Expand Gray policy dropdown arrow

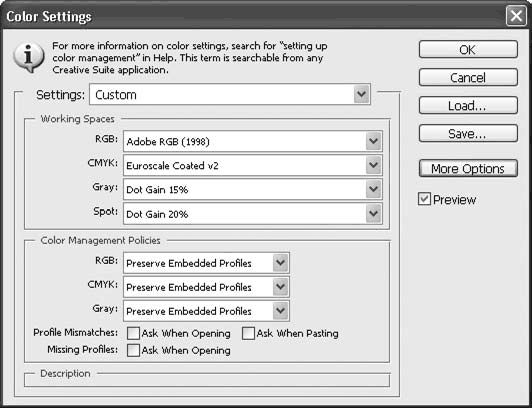pos(281,311)
